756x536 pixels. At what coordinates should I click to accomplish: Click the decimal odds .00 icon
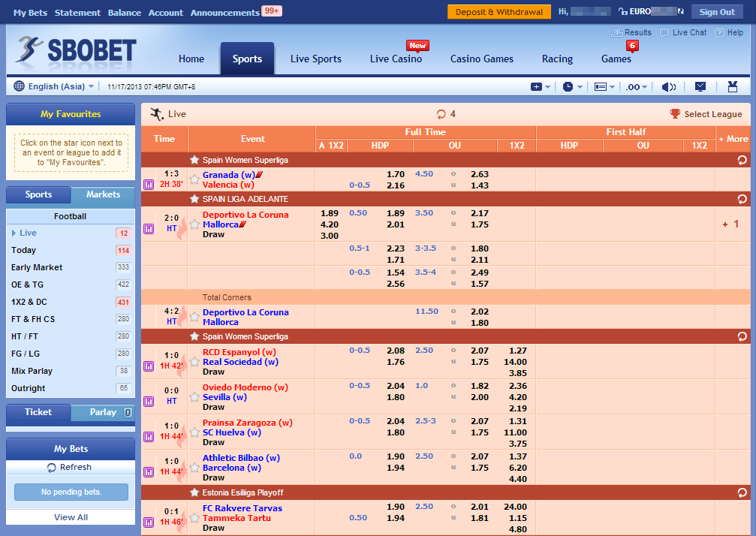click(634, 86)
